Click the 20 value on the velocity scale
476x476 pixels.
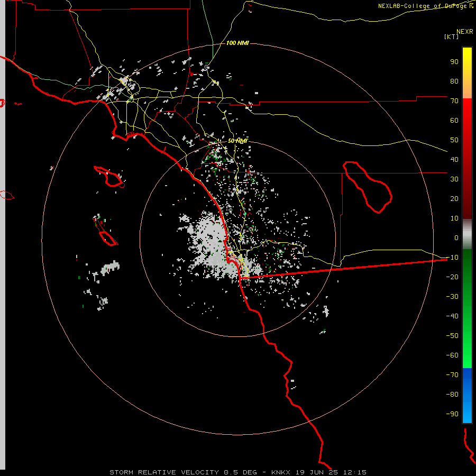[x=454, y=198]
